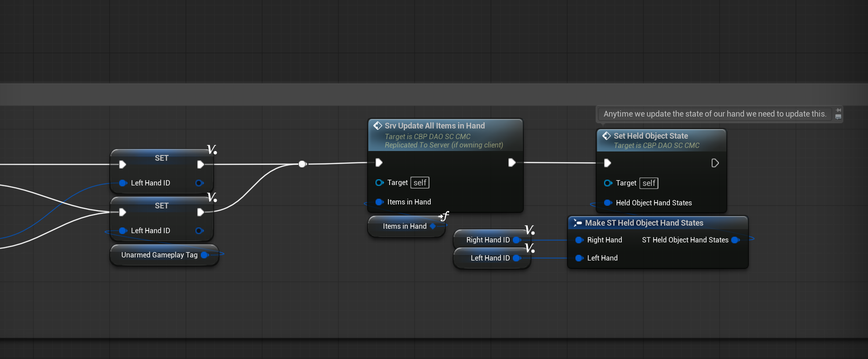Click the exec input pin of Set Held Object State
The height and width of the screenshot is (359, 868).
[x=608, y=163]
